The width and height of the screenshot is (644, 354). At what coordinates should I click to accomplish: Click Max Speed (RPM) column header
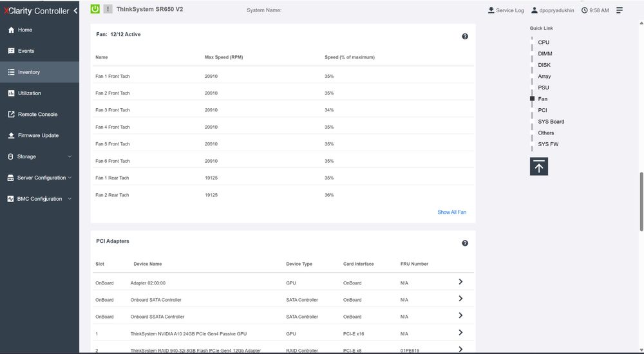[x=224, y=57]
